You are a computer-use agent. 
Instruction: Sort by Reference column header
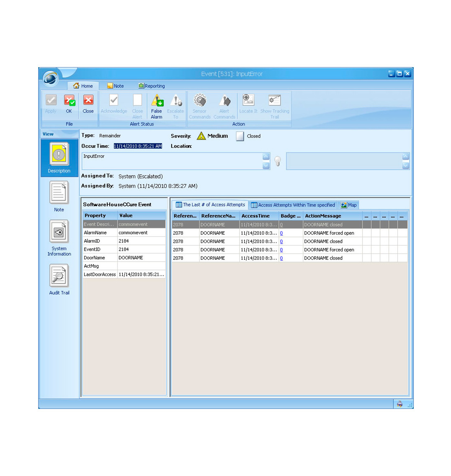(x=185, y=216)
